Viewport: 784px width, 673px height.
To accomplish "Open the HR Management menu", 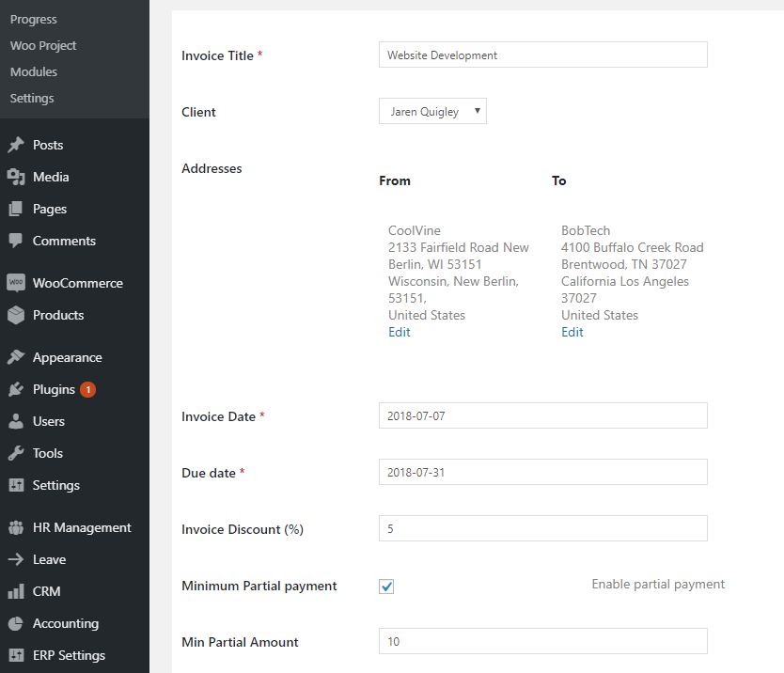I will pos(82,527).
